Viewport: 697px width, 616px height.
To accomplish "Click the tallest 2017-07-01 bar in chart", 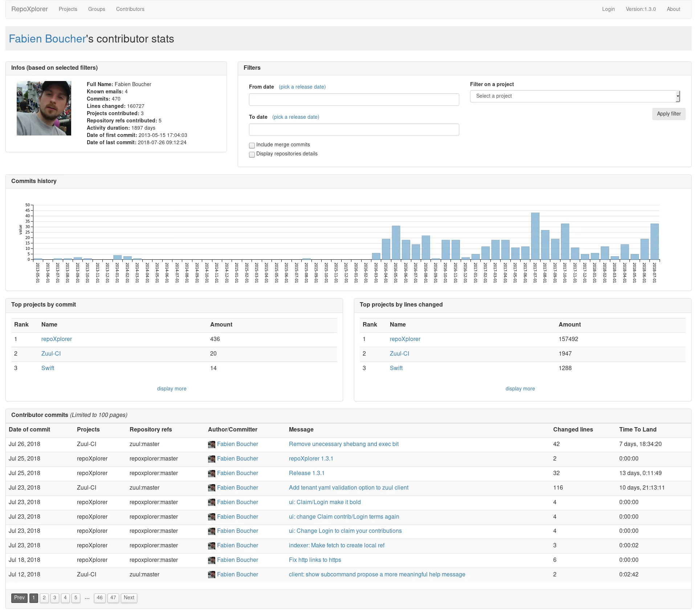I will click(535, 236).
